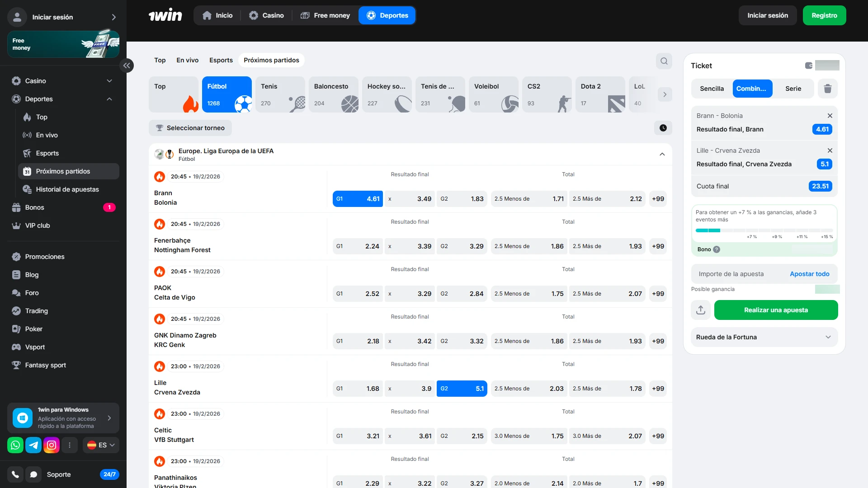
Task: Click Apostar todo link
Action: (x=809, y=274)
